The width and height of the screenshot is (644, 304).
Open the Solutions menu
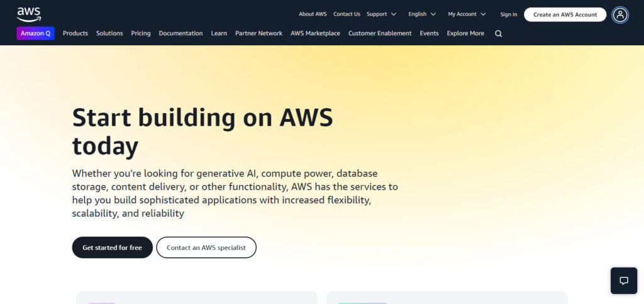point(109,33)
